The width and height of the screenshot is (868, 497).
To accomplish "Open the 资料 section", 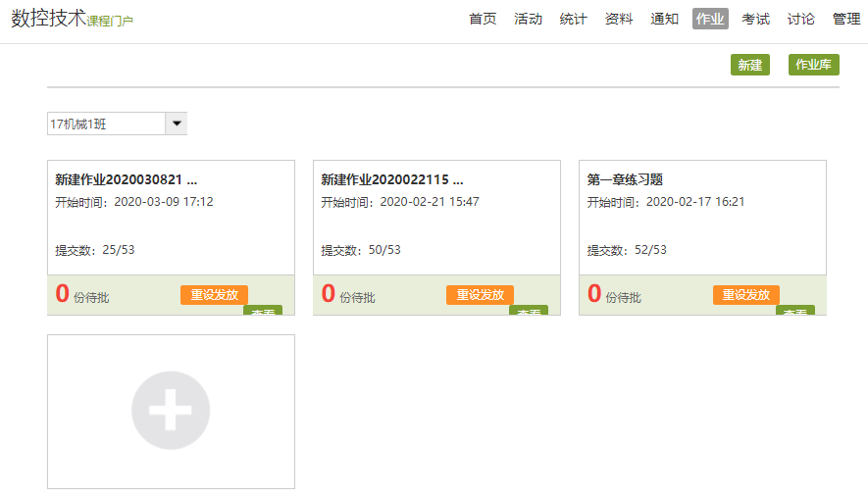I will click(x=619, y=19).
